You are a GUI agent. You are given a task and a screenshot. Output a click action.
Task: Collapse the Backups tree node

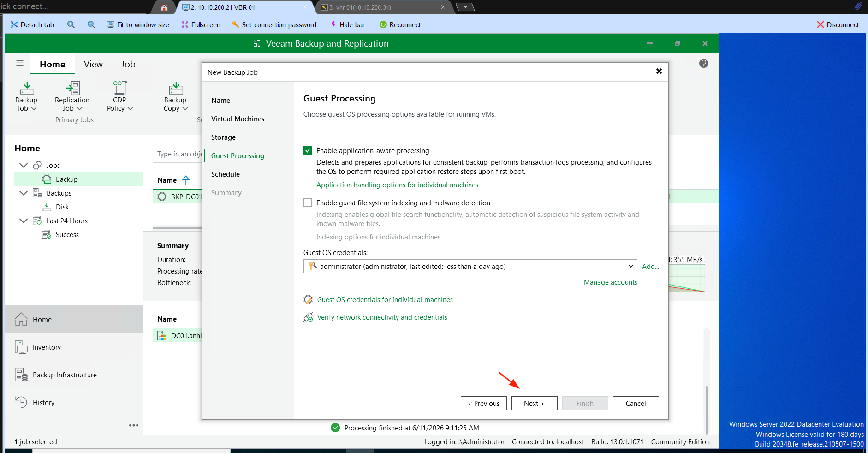tap(24, 193)
